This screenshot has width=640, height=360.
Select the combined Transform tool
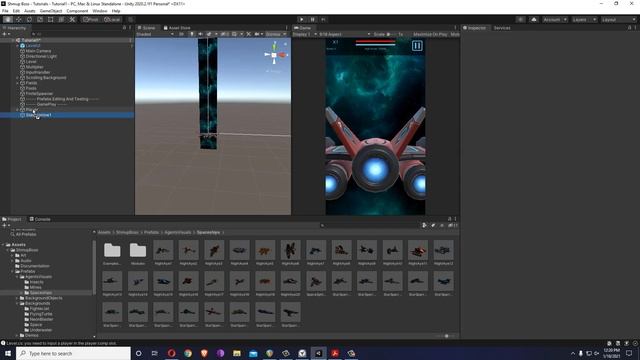point(61,19)
